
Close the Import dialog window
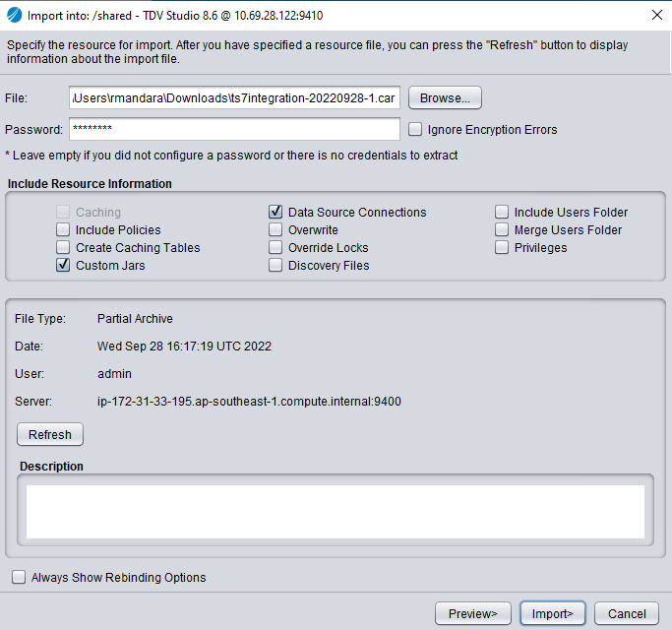(x=656, y=15)
